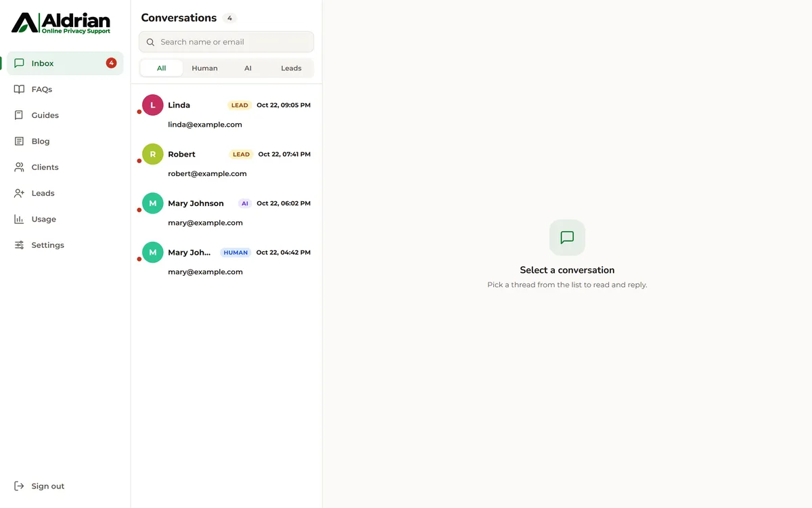Click robert@example.com email text

coord(207,173)
